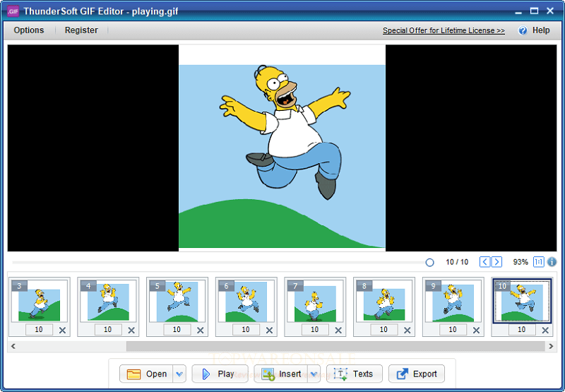Click the left arrow of the frame scrollbar
This screenshot has height=392, width=565.
click(13, 346)
